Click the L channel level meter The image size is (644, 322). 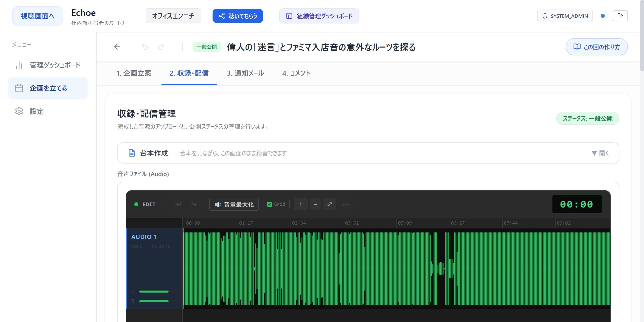pos(158,292)
